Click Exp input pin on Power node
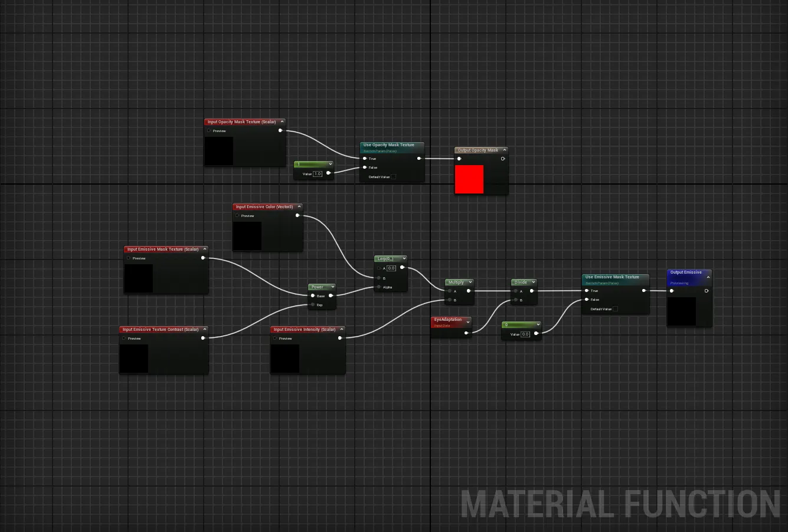788x532 pixels. click(x=313, y=305)
